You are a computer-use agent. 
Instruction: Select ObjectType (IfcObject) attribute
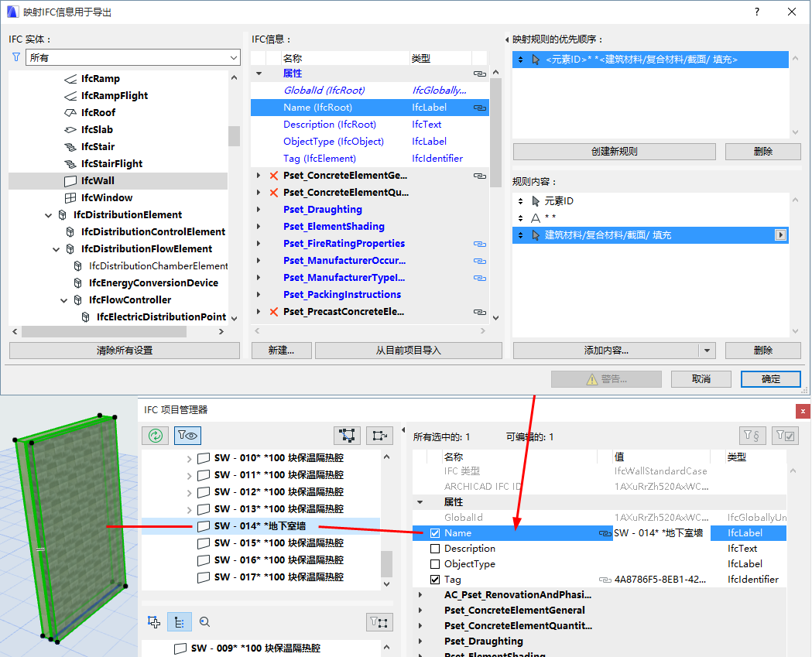tap(334, 142)
